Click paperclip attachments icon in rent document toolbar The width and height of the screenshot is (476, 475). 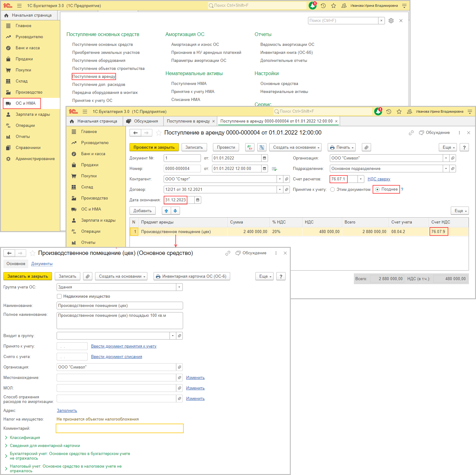(x=366, y=147)
